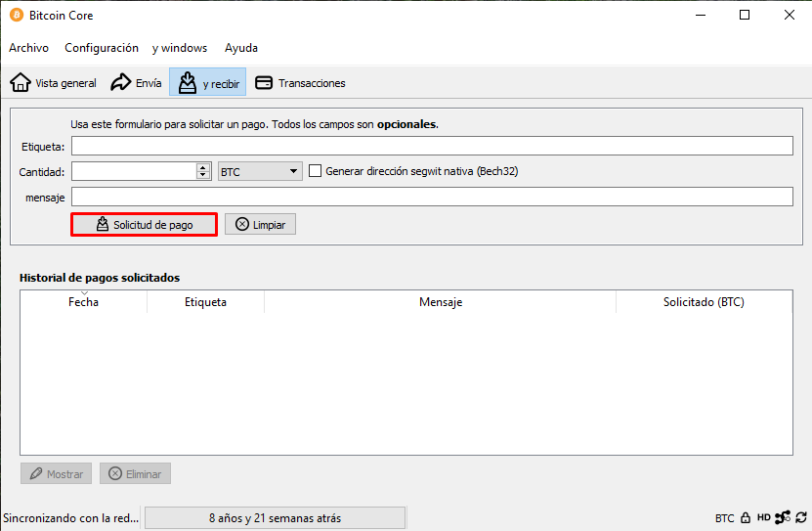
Task: Open the Configuración menu
Action: pos(102,48)
